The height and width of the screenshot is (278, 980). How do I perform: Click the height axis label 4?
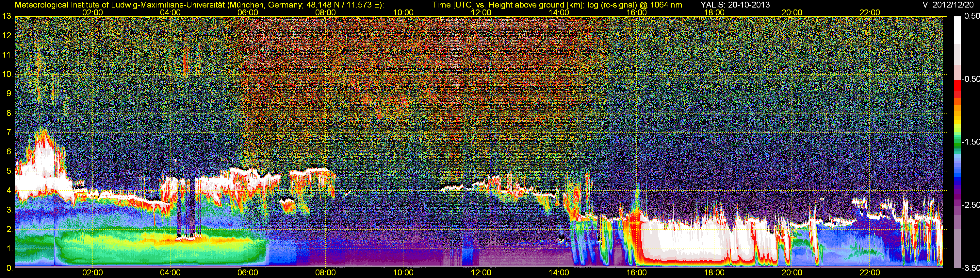click(x=9, y=191)
